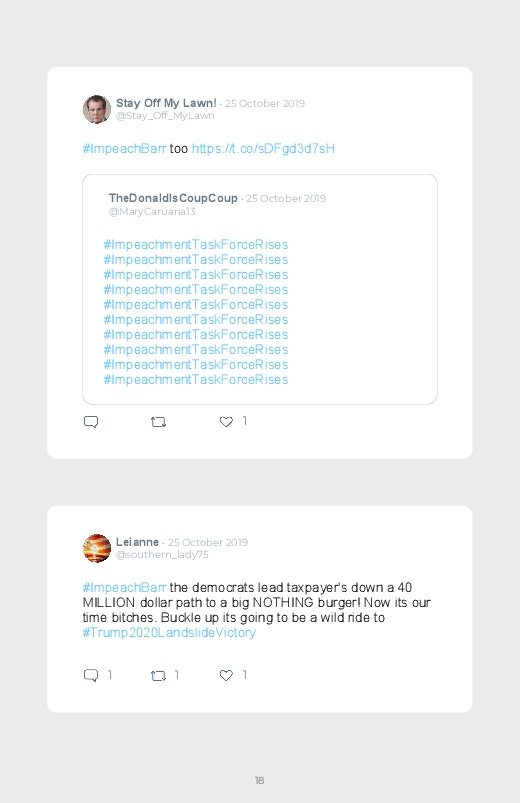
Task: Like Leianne's tweet with heart icon
Action: tap(226, 675)
